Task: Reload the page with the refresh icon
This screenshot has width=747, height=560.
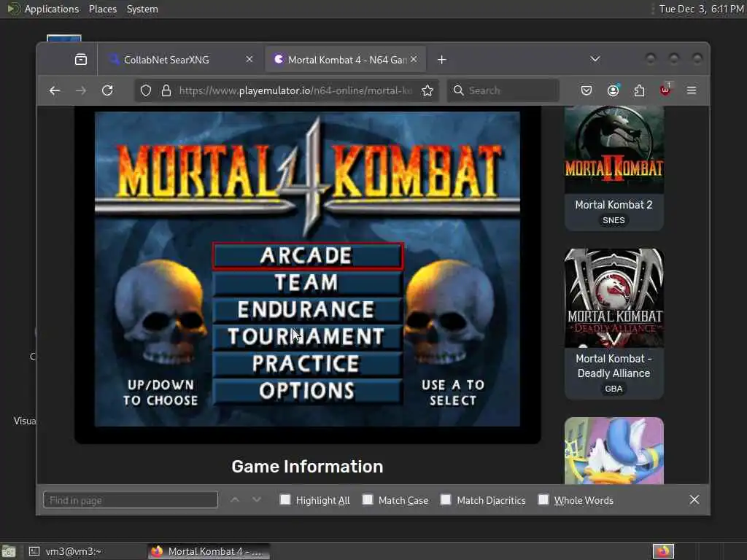Action: pos(108,90)
